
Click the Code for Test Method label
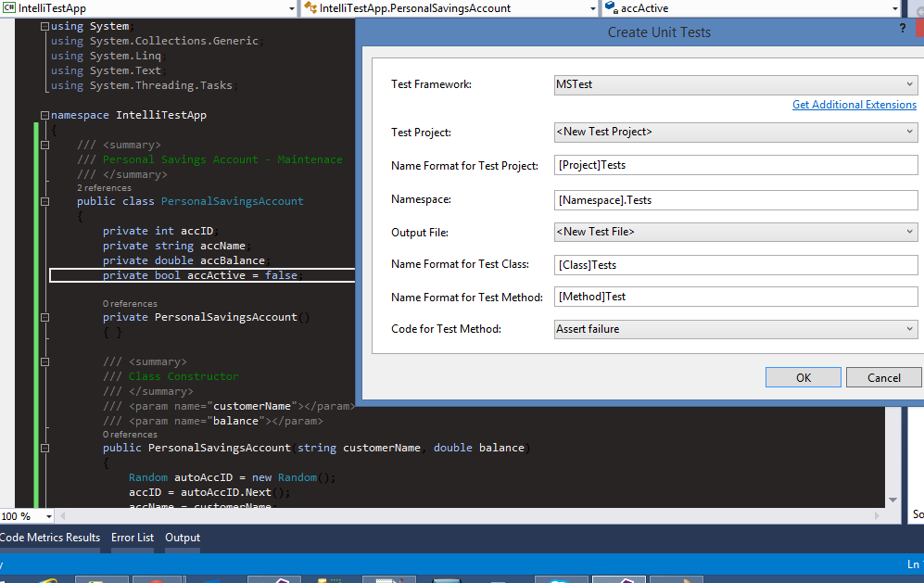click(446, 329)
